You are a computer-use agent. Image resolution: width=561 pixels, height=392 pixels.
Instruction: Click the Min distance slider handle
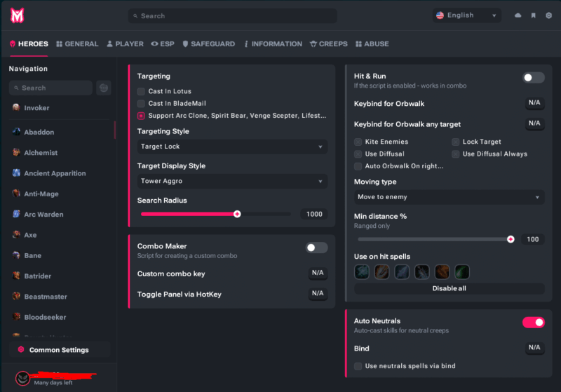point(511,239)
